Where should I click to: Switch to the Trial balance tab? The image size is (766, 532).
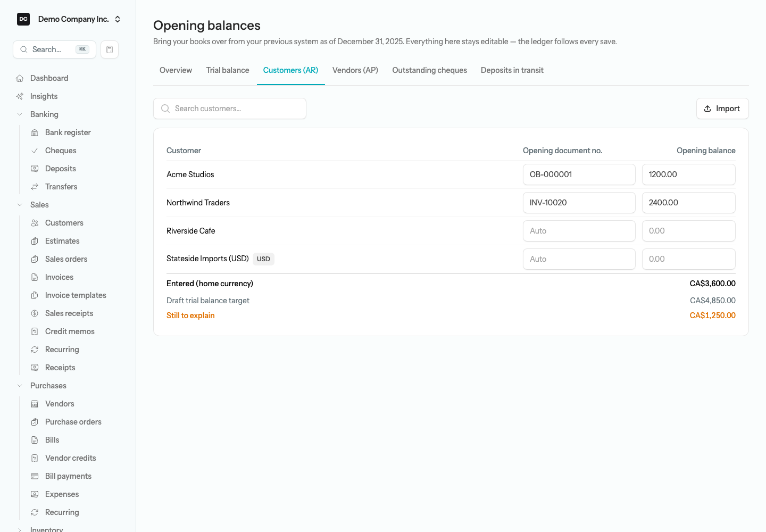tap(228, 70)
